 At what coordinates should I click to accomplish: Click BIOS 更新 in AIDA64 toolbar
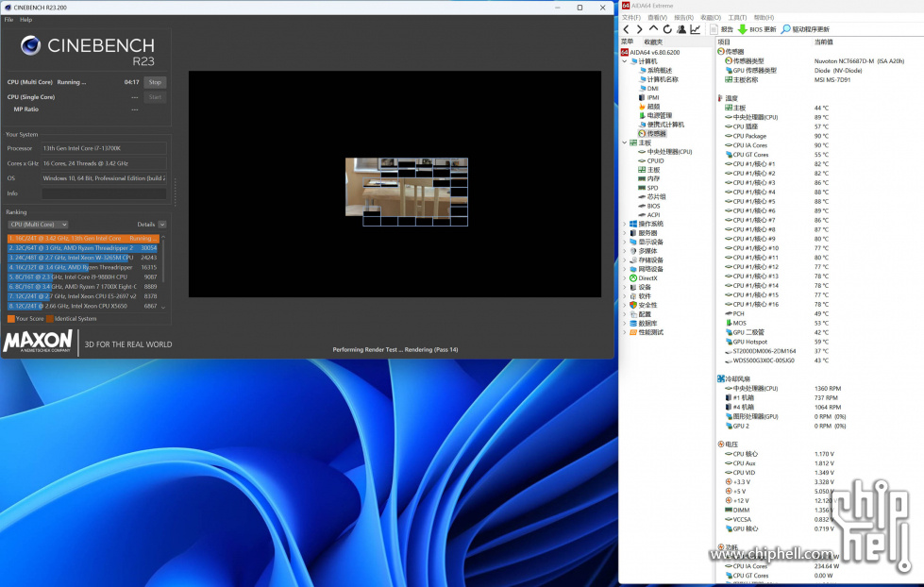[x=757, y=29]
